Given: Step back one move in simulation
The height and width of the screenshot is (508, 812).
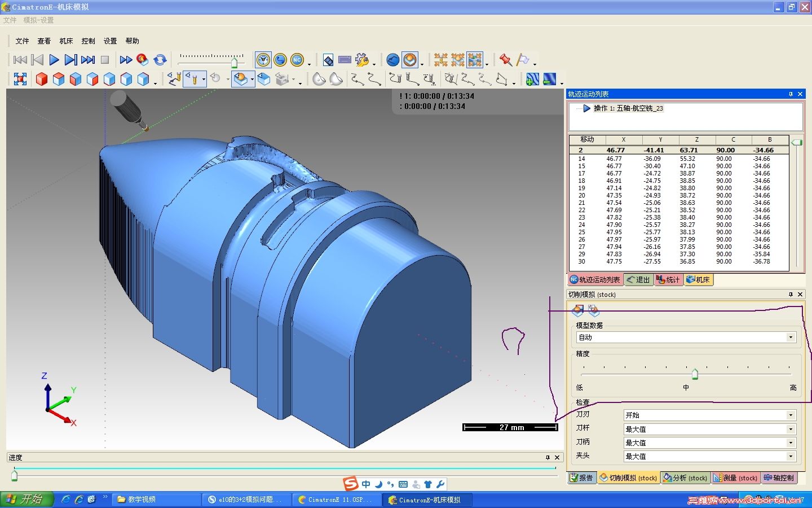Looking at the screenshot, I should 37,60.
